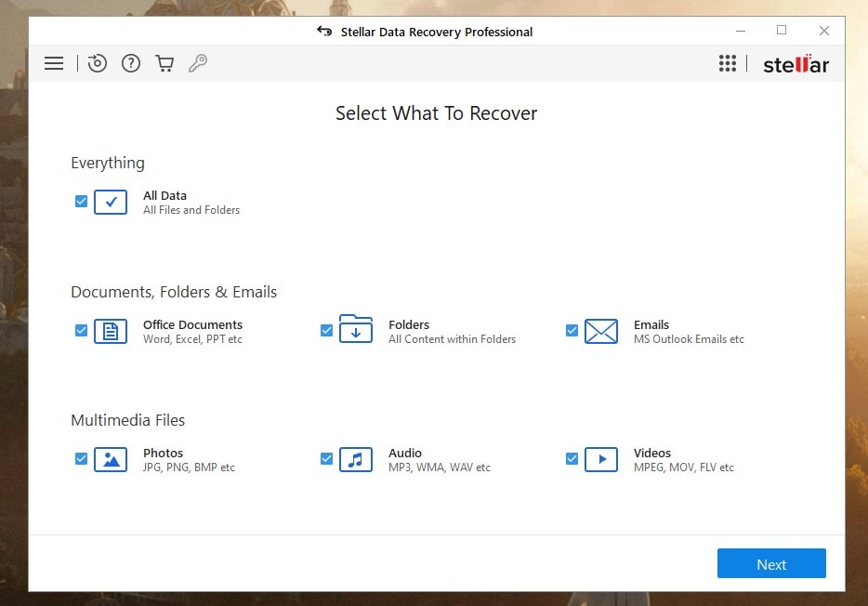
Task: Click the Office Documents tile label
Action: click(191, 324)
